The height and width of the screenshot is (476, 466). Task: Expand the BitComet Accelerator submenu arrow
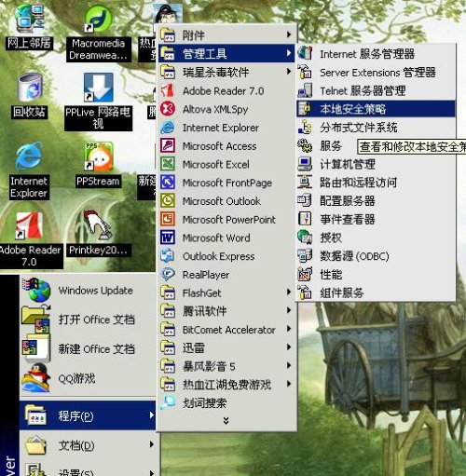coord(289,329)
